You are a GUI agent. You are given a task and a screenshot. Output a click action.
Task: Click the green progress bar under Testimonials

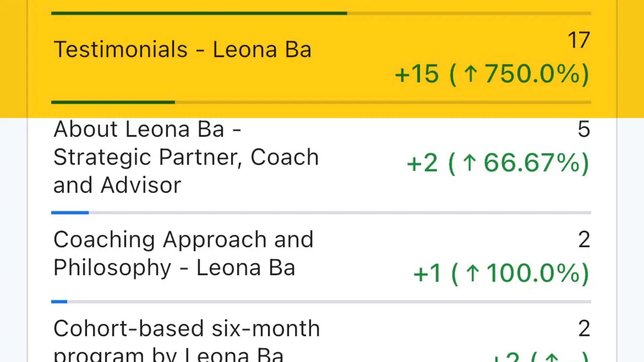[x=113, y=102]
